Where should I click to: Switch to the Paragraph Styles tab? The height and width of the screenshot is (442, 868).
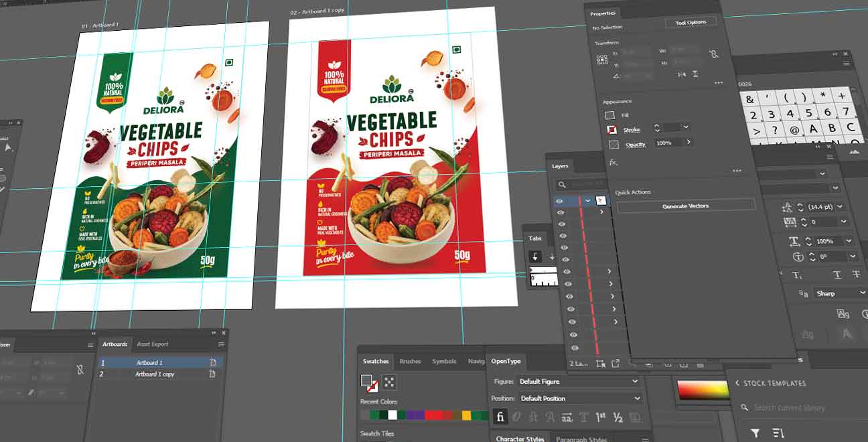pos(581,439)
